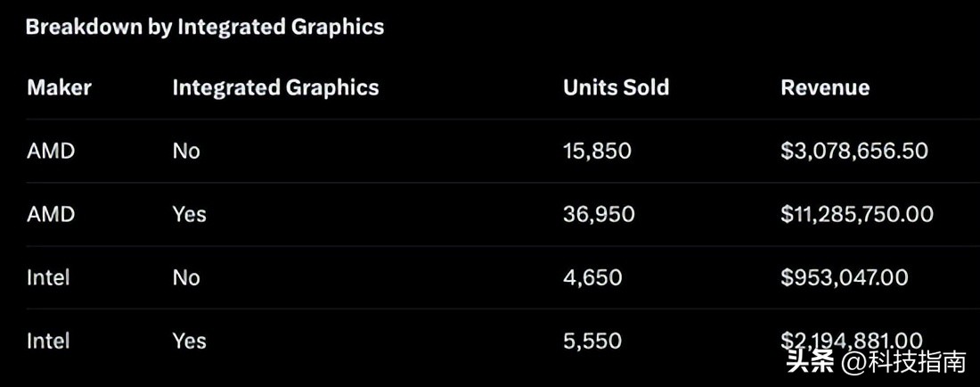Click the 4,650 units sold cell
980x387 pixels.
592,277
